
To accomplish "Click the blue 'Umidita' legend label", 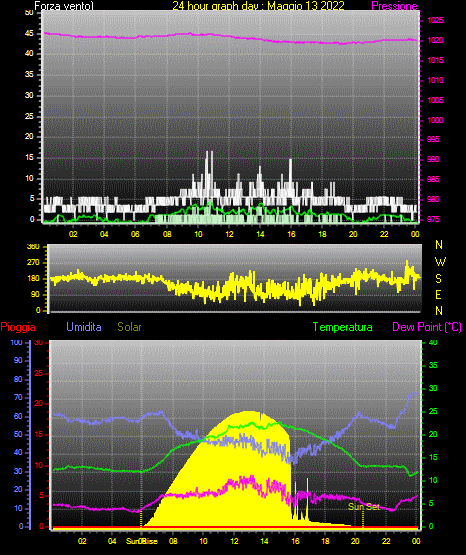I will [84, 327].
